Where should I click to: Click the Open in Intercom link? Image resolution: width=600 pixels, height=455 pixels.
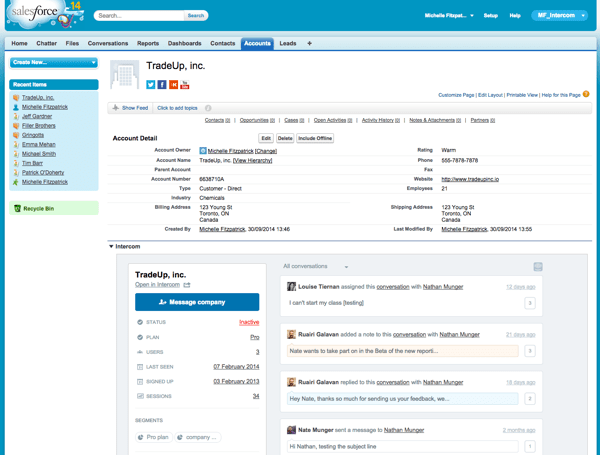click(158, 285)
